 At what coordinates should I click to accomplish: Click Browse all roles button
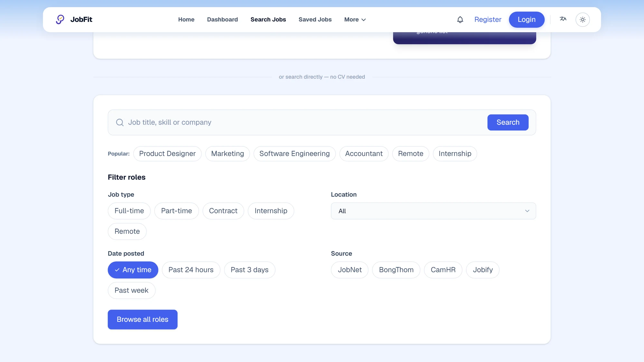coord(143,320)
